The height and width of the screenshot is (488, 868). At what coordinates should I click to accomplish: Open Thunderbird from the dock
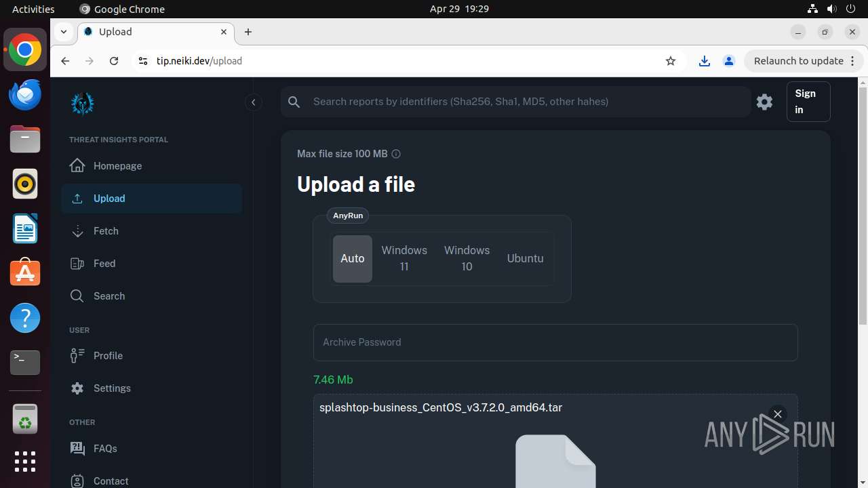tap(25, 95)
